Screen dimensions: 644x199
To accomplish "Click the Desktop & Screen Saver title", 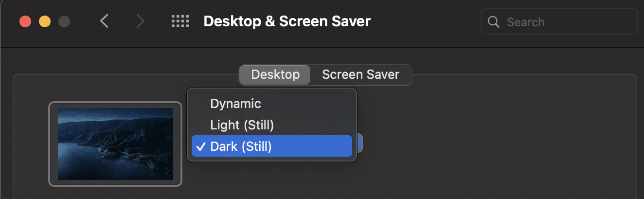I will (x=287, y=21).
